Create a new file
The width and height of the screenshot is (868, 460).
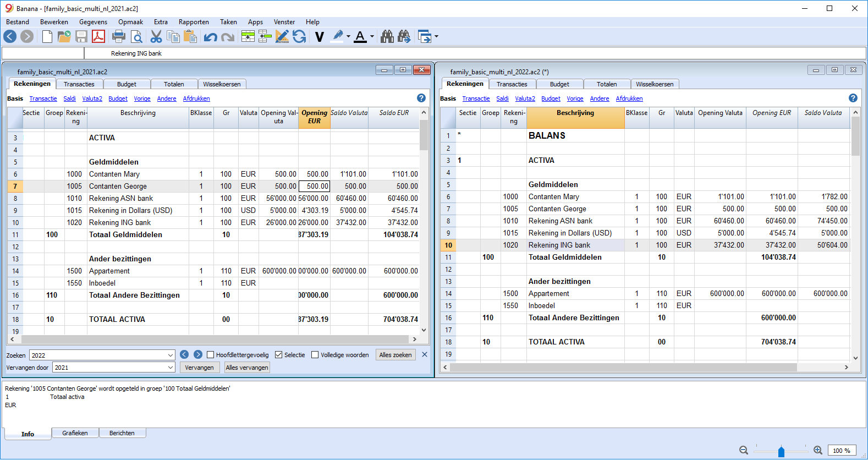47,37
